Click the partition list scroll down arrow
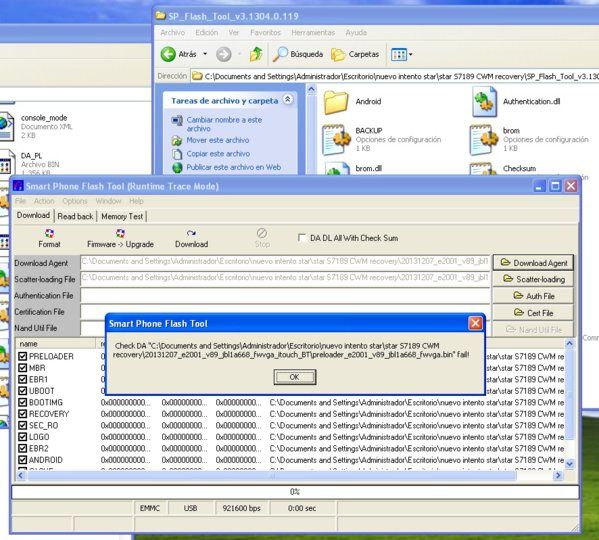 (x=569, y=464)
